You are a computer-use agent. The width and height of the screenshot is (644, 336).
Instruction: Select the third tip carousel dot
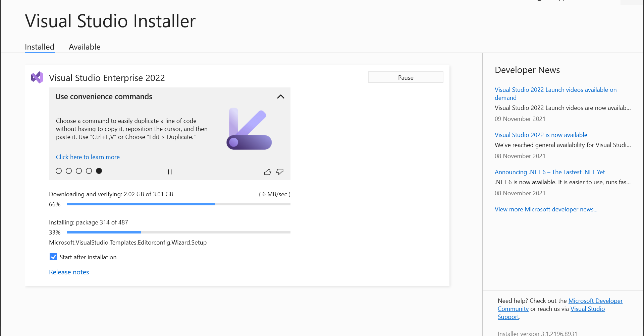click(79, 171)
